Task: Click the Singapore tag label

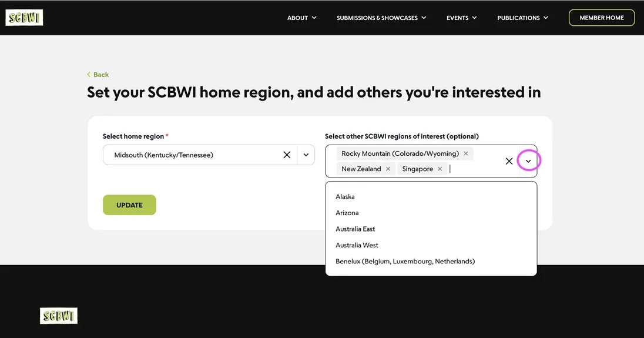Action: [x=417, y=169]
